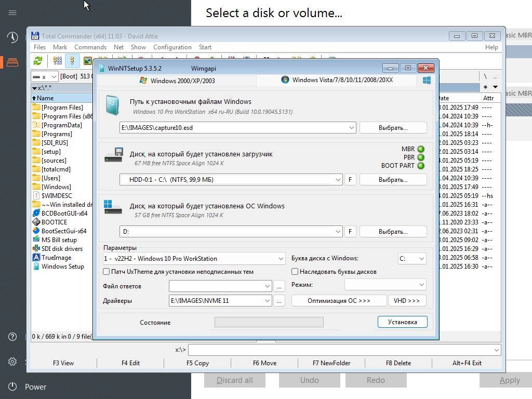Click the F5 Copy button
532x399 pixels.
tap(197, 363)
